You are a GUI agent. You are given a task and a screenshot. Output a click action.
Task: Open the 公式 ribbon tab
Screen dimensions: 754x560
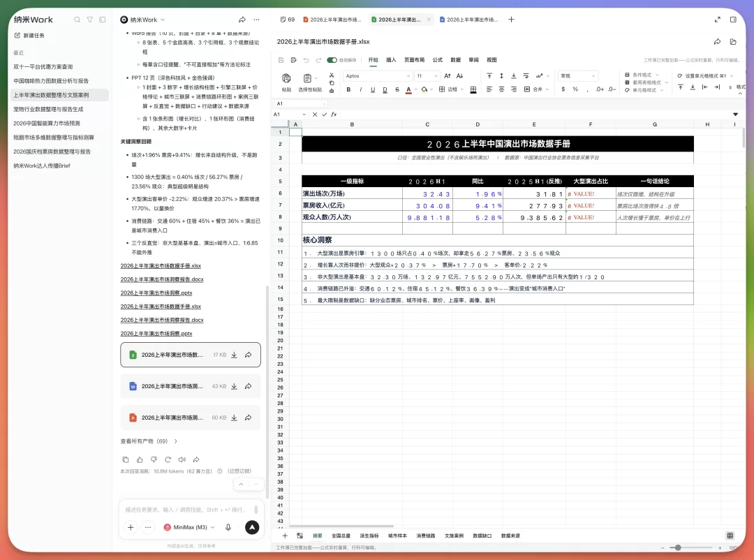point(438,60)
